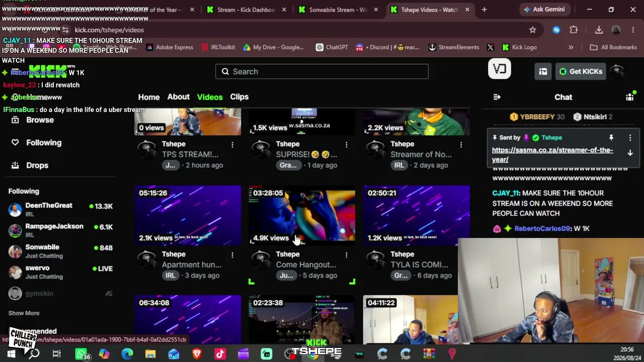Open the sasma.co.za streamer-of-the-year link

552,155
